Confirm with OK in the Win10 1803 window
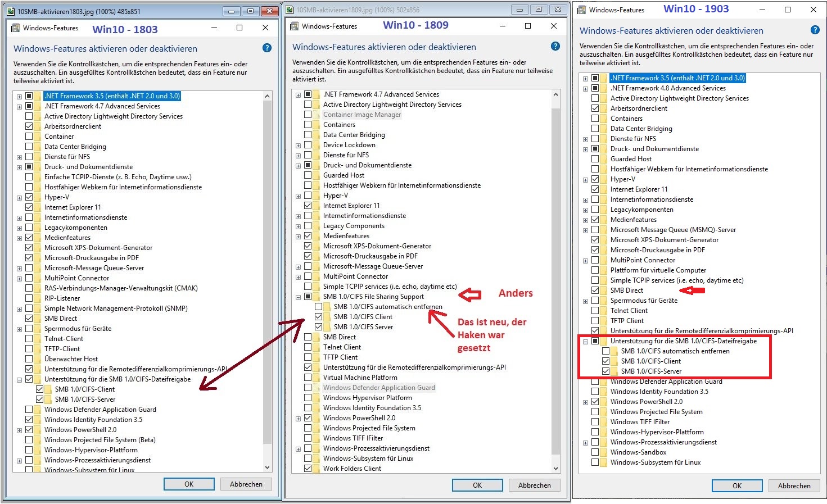Viewport: 827px width, 504px height. [189, 484]
